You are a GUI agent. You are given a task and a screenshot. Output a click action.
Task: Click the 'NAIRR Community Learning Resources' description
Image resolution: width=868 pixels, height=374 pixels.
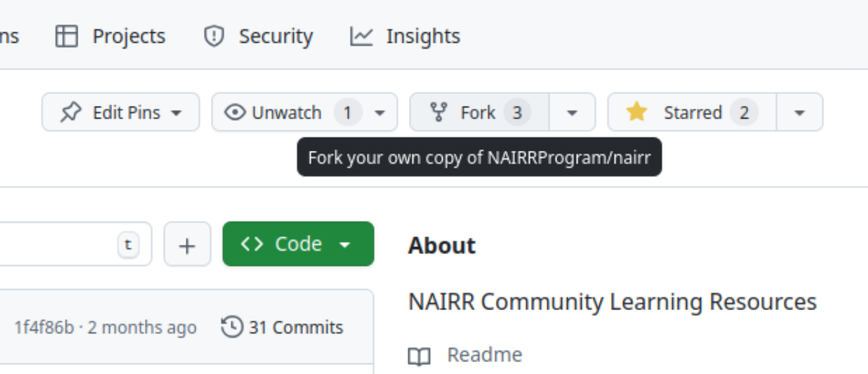coord(612,302)
